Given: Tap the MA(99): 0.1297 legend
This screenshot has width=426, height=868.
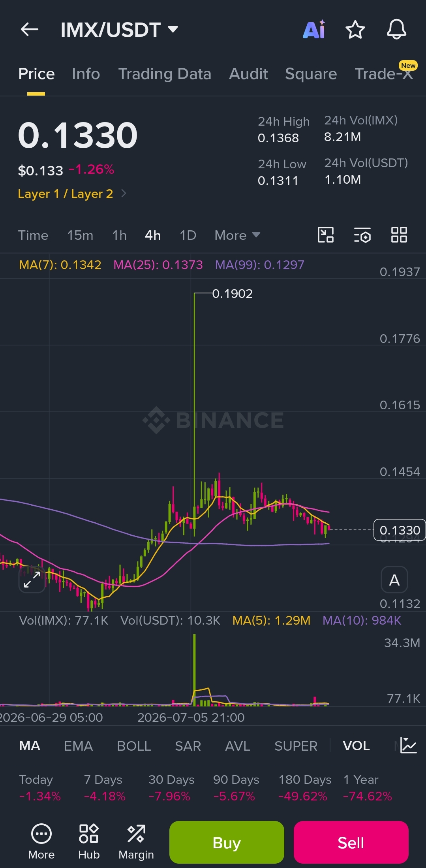Looking at the screenshot, I should coord(259,265).
